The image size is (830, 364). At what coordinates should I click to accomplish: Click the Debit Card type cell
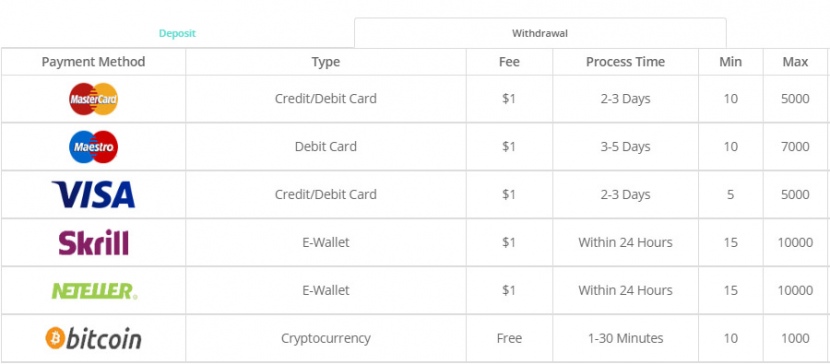(326, 147)
